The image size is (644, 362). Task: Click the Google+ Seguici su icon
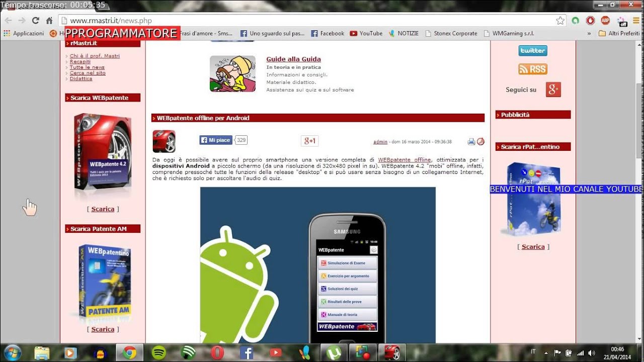coord(553,89)
